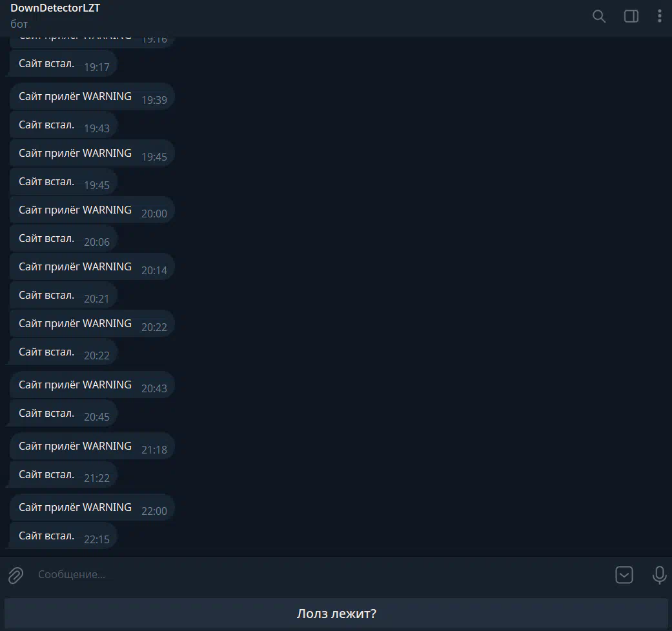Select "Сайт встал." message at 21:22
This screenshot has height=631, width=672.
coord(63,474)
